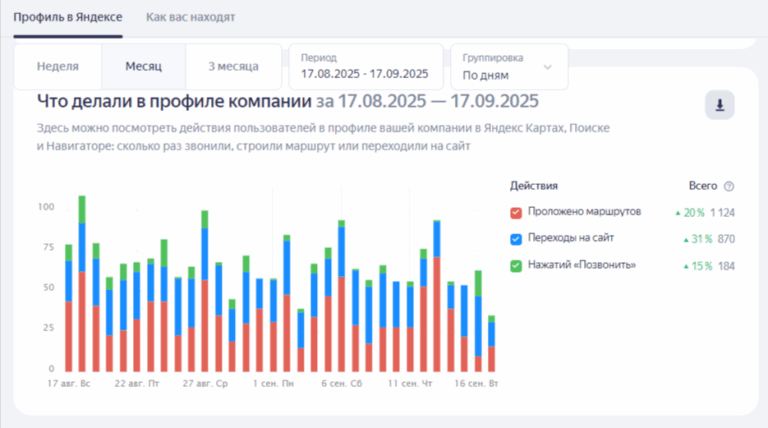
Task: Click the Всего column heading
Action: click(x=703, y=186)
